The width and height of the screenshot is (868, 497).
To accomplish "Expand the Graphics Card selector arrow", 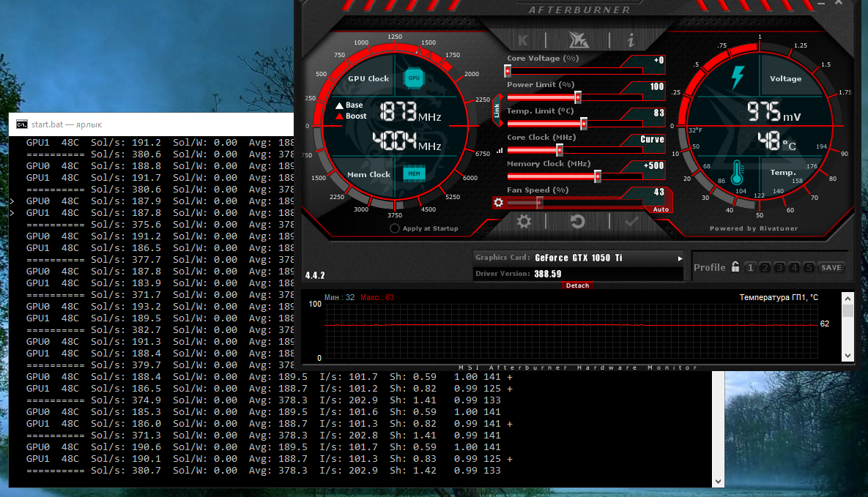I will pos(680,258).
